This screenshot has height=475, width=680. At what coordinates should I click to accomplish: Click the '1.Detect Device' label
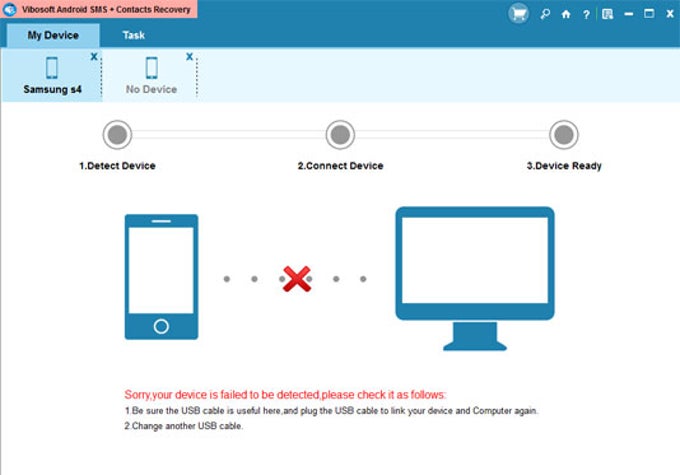point(117,166)
